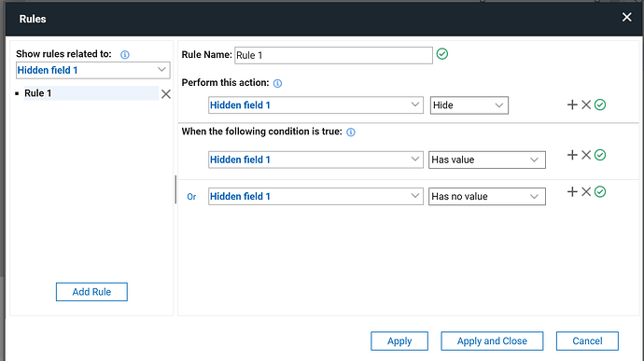Select Rule 1 in rules list
644x361 pixels.
[x=91, y=93]
